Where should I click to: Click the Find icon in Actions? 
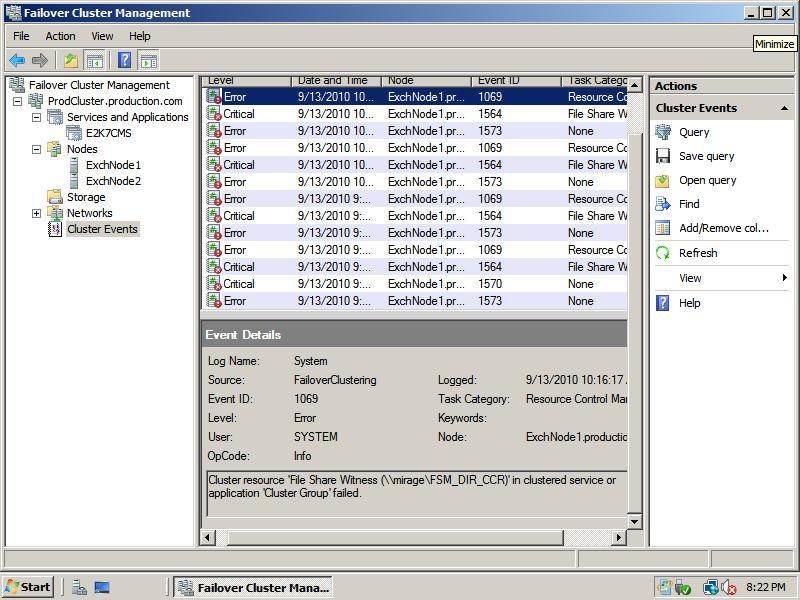(x=663, y=204)
